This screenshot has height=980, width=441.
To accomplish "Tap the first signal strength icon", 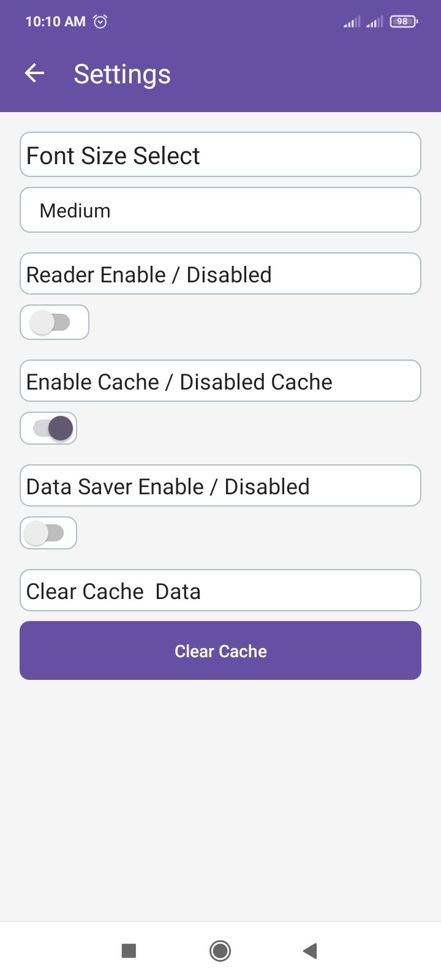I will [352, 22].
